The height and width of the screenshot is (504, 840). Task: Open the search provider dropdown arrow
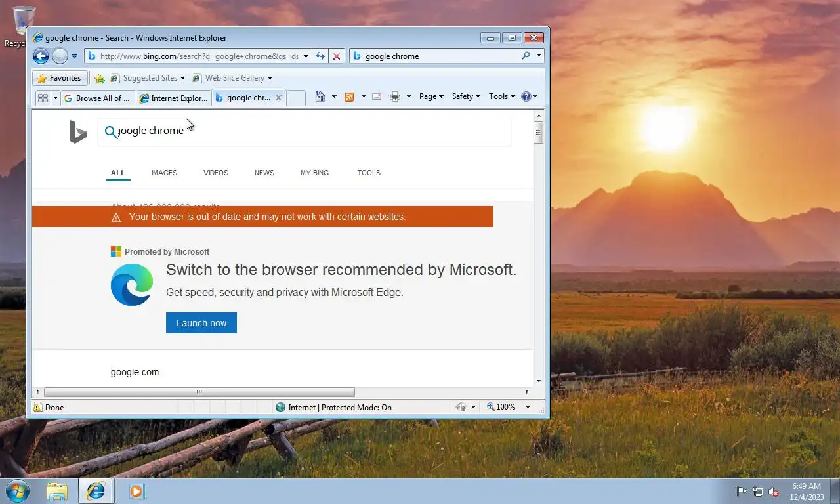[x=539, y=56]
